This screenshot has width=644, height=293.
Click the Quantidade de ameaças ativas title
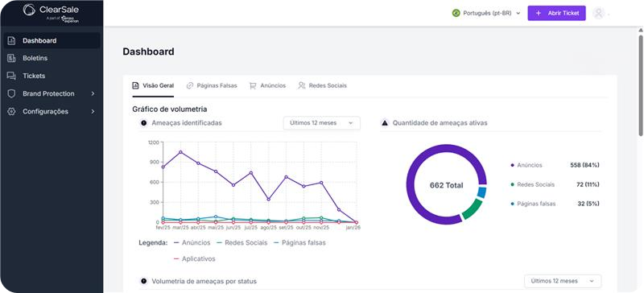click(x=440, y=123)
